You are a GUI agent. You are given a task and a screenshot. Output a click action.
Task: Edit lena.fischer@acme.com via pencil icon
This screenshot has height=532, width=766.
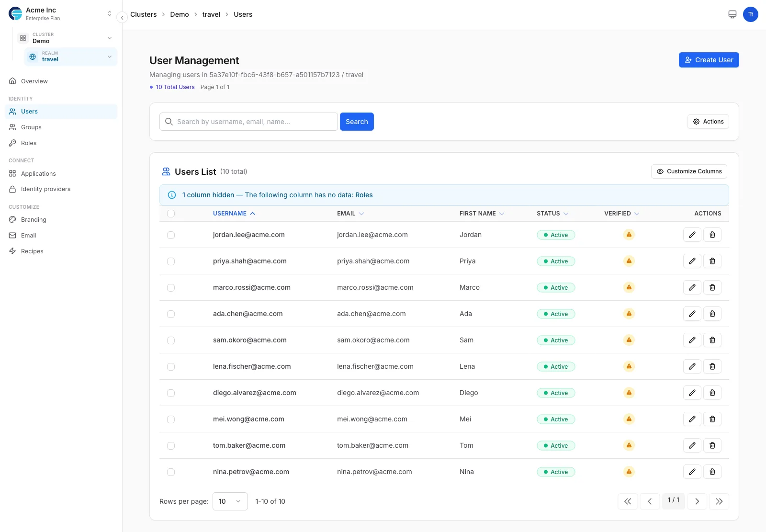(692, 366)
